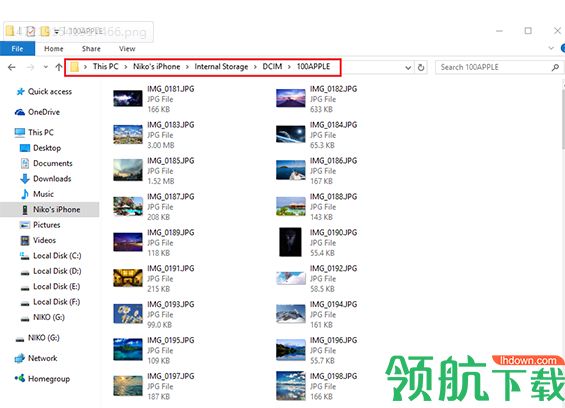The width and height of the screenshot is (565, 408).
Task: Go forward using the forward arrow
Action: 30,67
